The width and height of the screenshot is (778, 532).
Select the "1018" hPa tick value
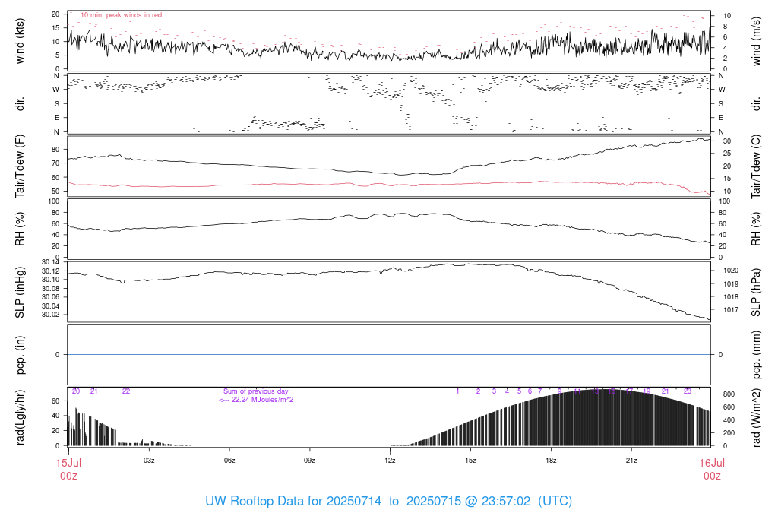tap(731, 296)
